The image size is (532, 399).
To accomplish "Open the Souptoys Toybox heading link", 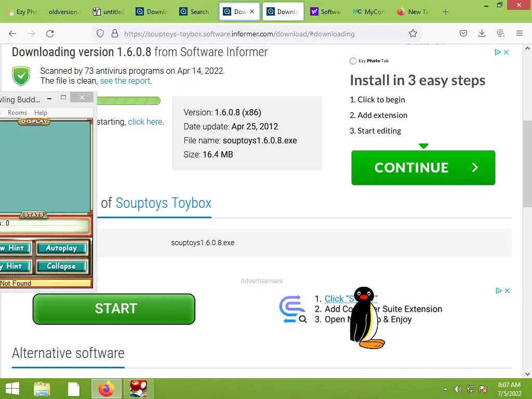I will click(164, 203).
